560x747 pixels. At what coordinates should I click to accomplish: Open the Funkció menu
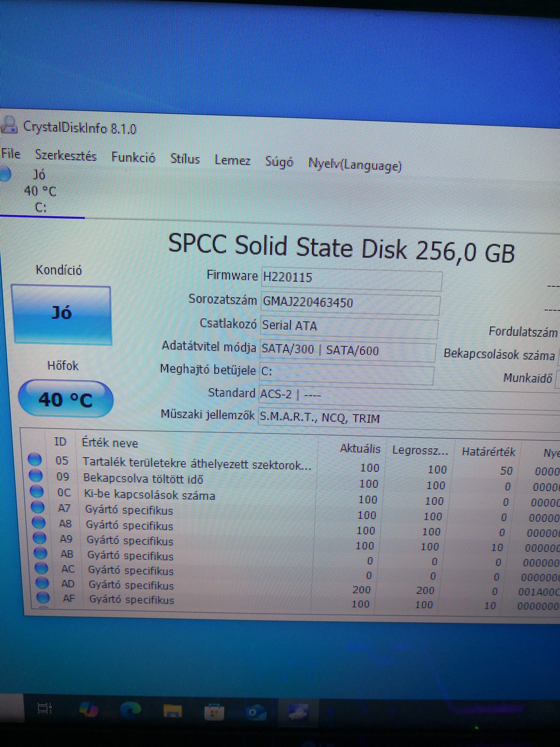133,157
